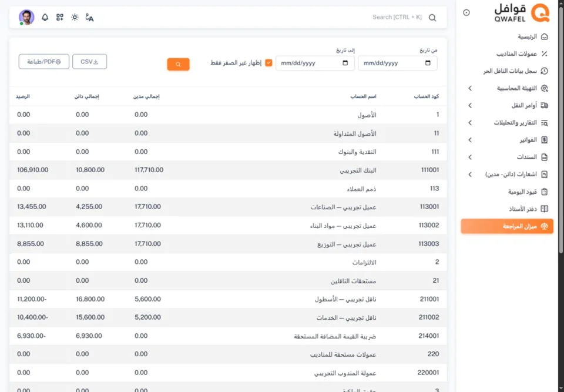
Task: Click account code 214001
Action: coord(429,336)
